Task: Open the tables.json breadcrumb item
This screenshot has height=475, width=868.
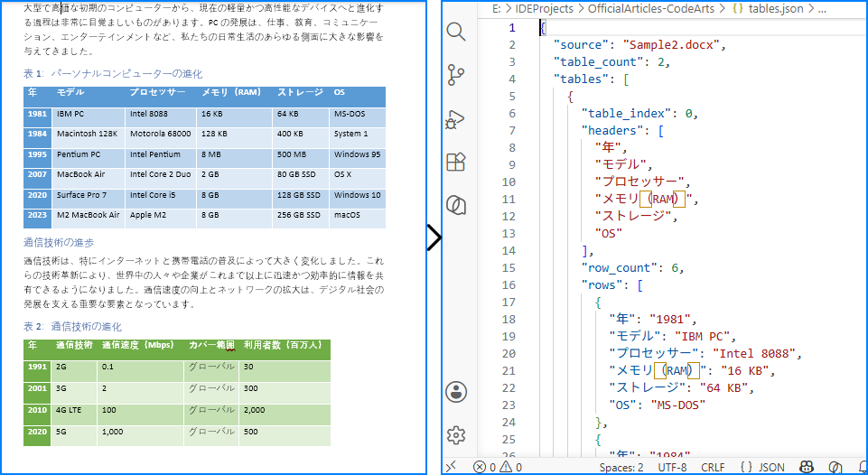Action: 775,9
